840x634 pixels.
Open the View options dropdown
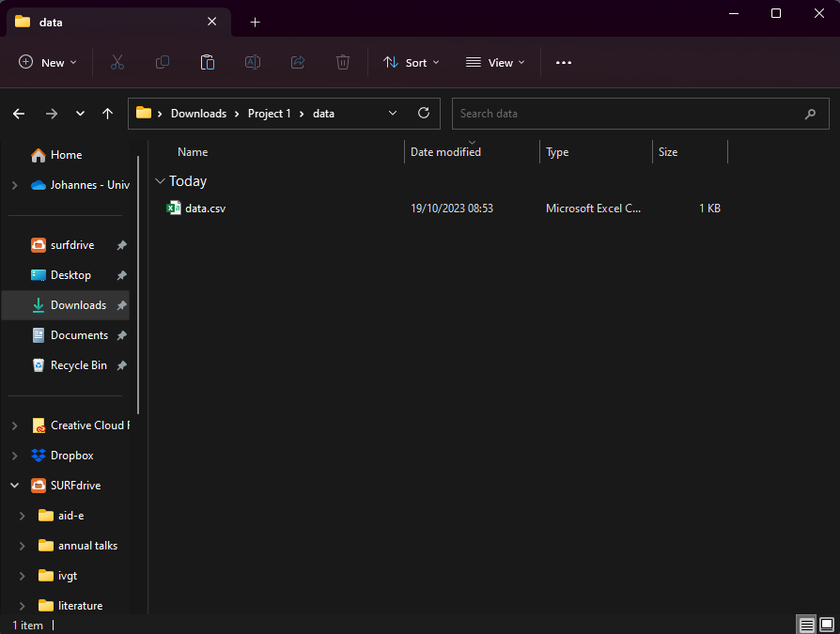tap(495, 63)
